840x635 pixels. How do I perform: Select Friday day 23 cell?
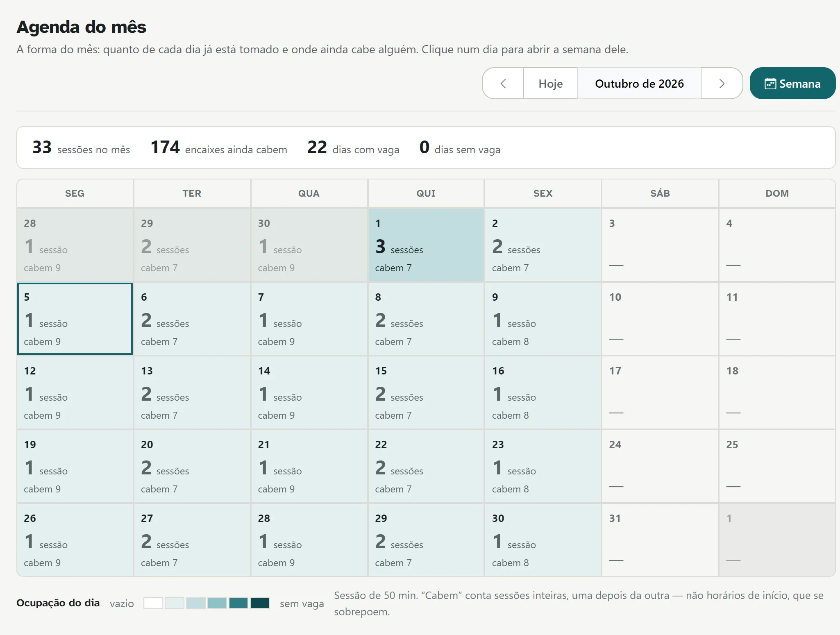(x=543, y=466)
